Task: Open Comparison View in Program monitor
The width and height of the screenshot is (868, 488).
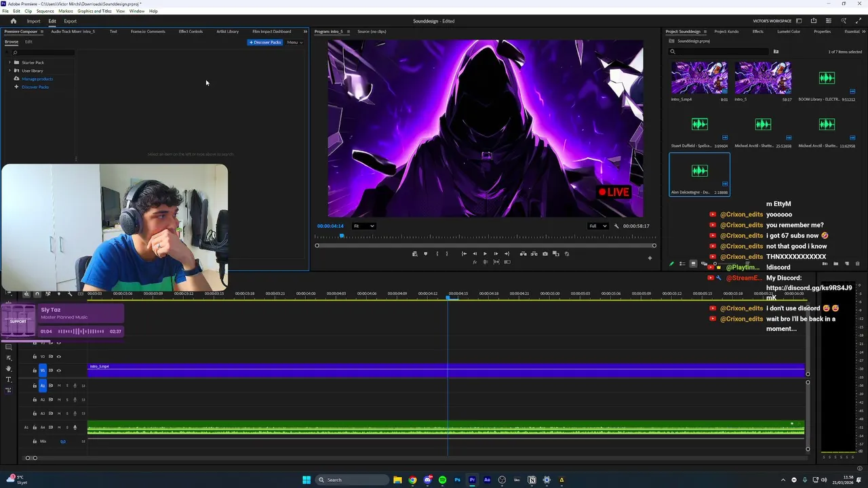Action: click(x=556, y=253)
